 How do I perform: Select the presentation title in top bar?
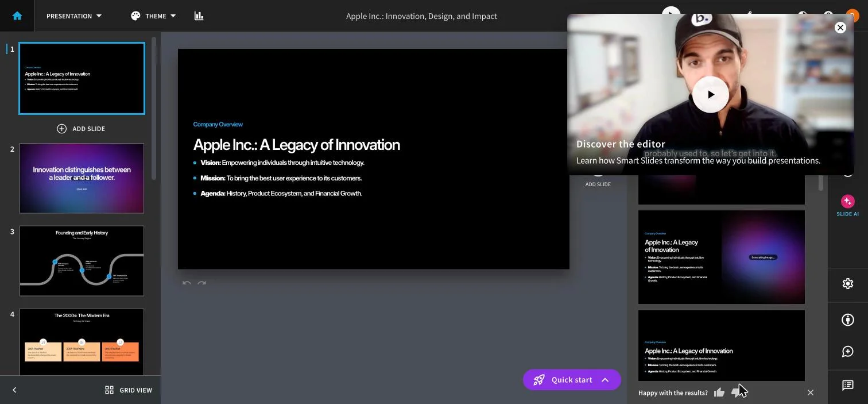pos(421,16)
